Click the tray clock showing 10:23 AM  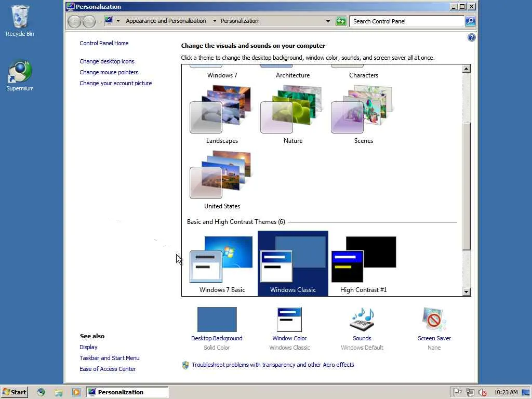[x=506, y=392]
